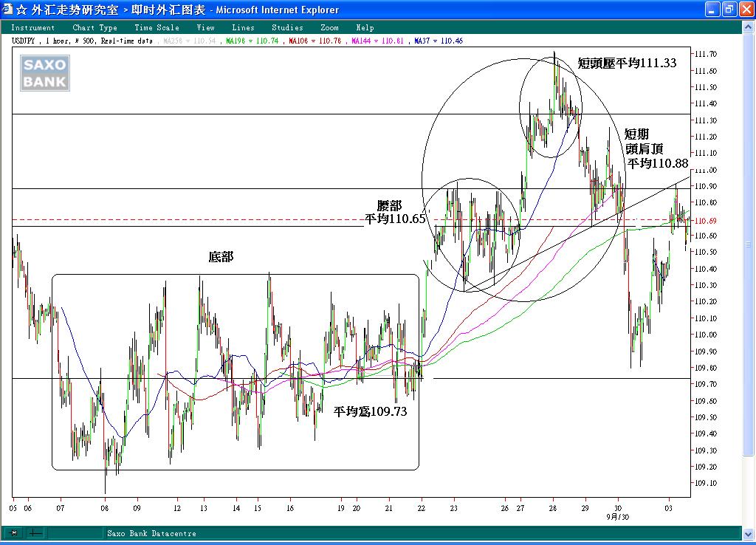The image size is (756, 545).
Task: Click the 平均寫109.73 annotation
Action: point(371,411)
